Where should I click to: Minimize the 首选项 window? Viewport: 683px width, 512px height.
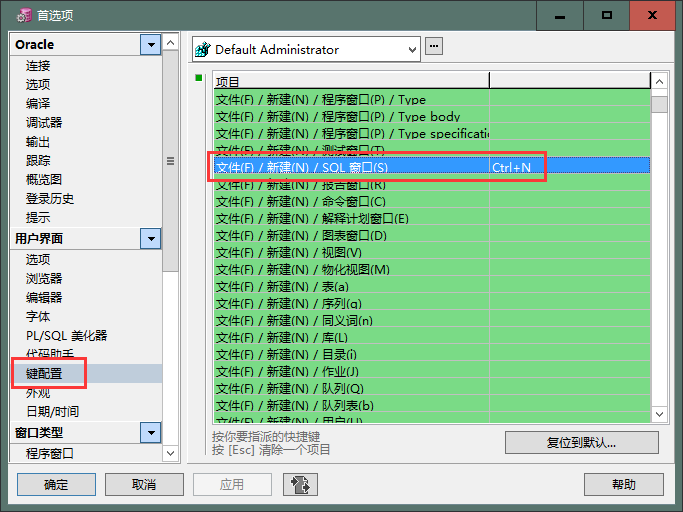(560, 15)
